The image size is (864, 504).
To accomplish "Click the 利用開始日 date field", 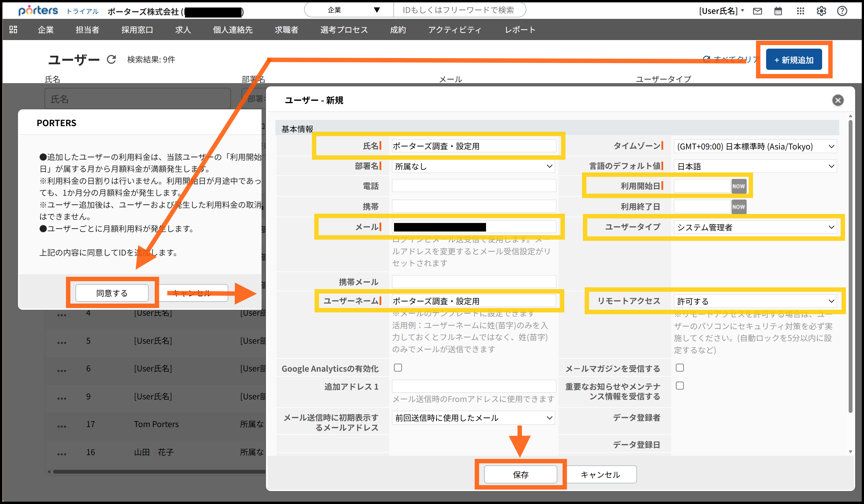I will click(702, 186).
